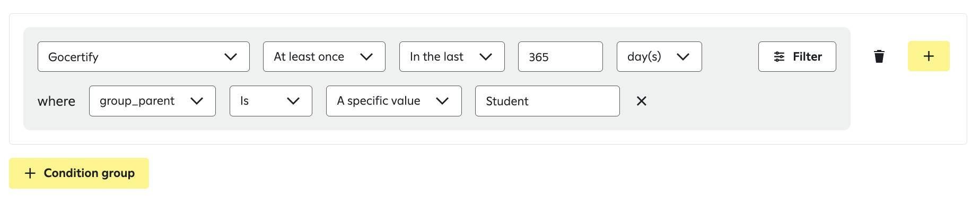Open the In the last dropdown
Screen dimensions: 980x202
click(452, 57)
